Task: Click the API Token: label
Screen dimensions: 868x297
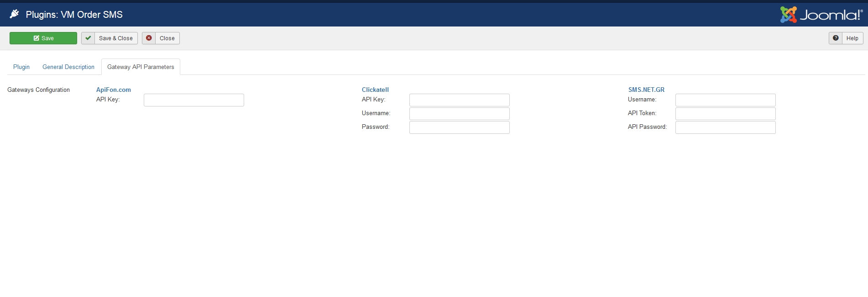Action: 642,113
